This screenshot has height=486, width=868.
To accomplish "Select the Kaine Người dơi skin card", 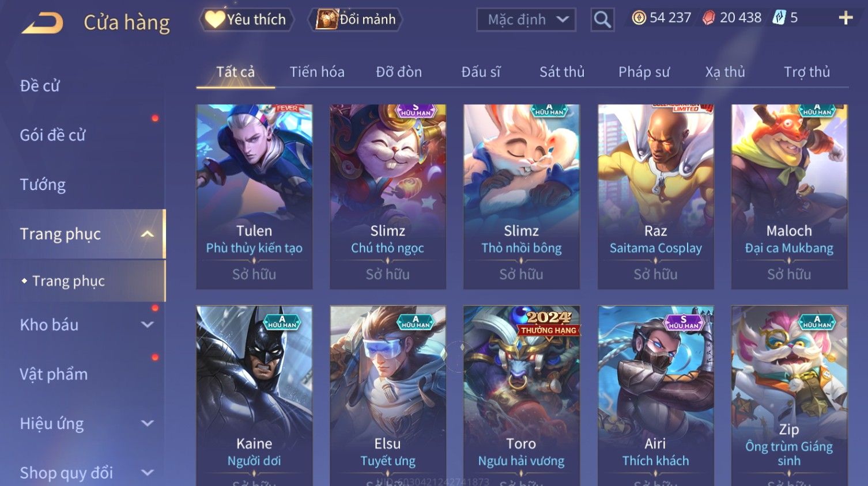I will [254, 396].
